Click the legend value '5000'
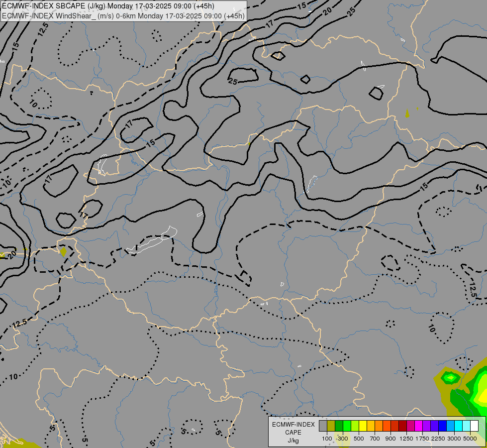 coord(470,439)
